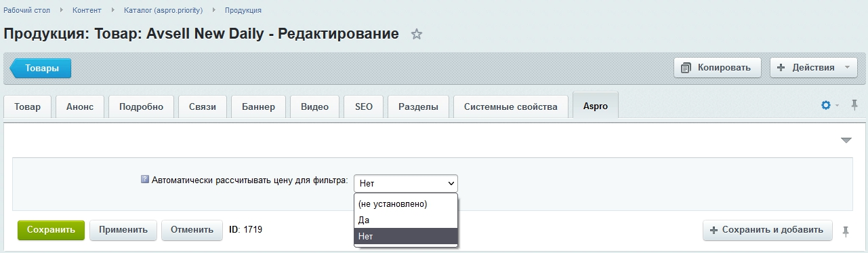The width and height of the screenshot is (868, 253).
Task: Switch to the Товар tab
Action: [28, 107]
